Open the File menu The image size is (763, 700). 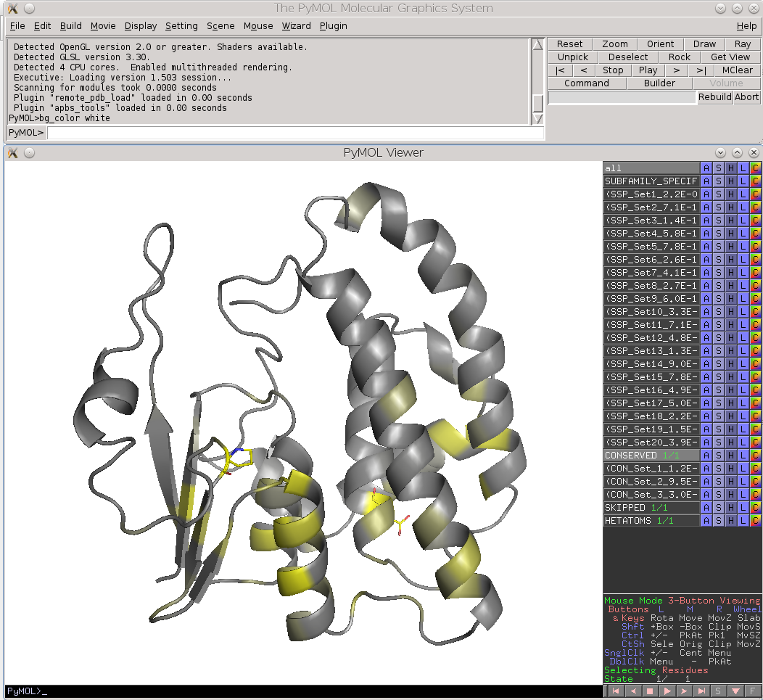17,26
